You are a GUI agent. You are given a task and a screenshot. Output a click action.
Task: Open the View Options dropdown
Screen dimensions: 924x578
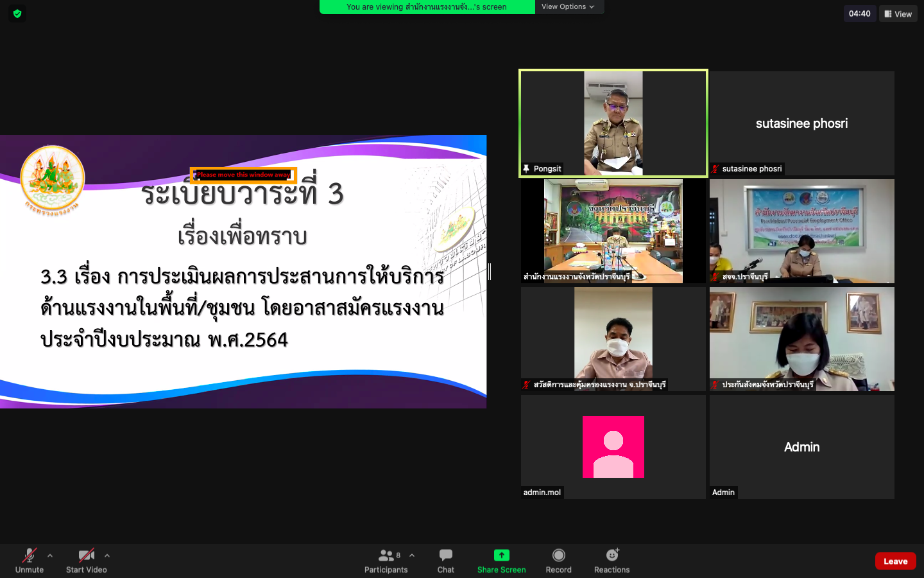coord(568,7)
